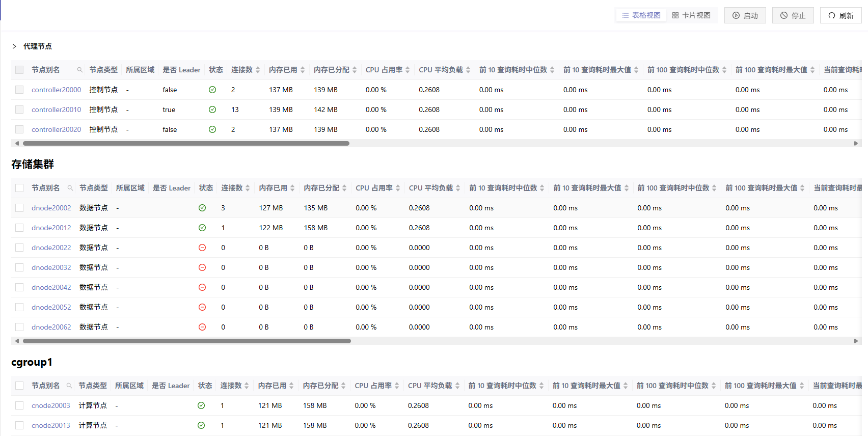Click search icon in 存储集群 节点别名 header
The height and width of the screenshot is (436, 868).
[x=70, y=188]
